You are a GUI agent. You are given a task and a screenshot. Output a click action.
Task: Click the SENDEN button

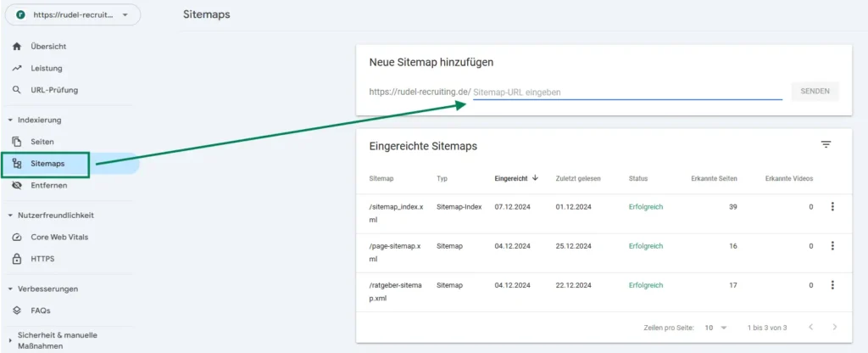(x=815, y=92)
